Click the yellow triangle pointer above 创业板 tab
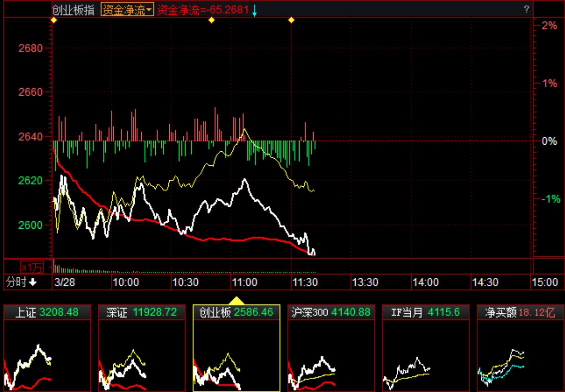This screenshot has height=392, width=565. click(x=236, y=300)
